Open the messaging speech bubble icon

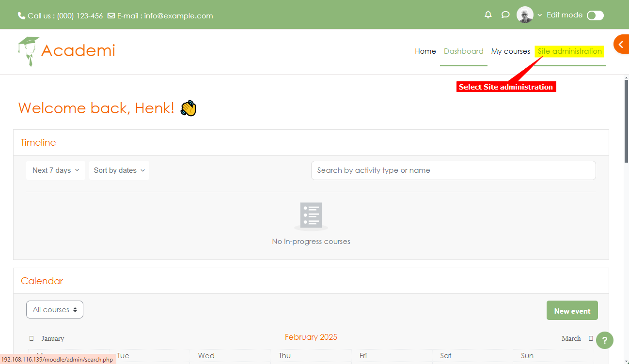505,15
